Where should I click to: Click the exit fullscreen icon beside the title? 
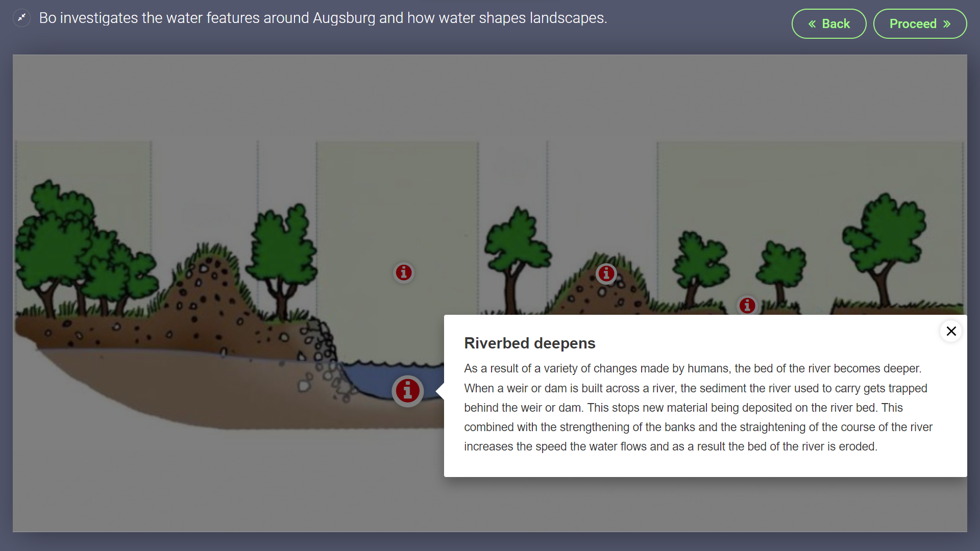pyautogui.click(x=21, y=18)
